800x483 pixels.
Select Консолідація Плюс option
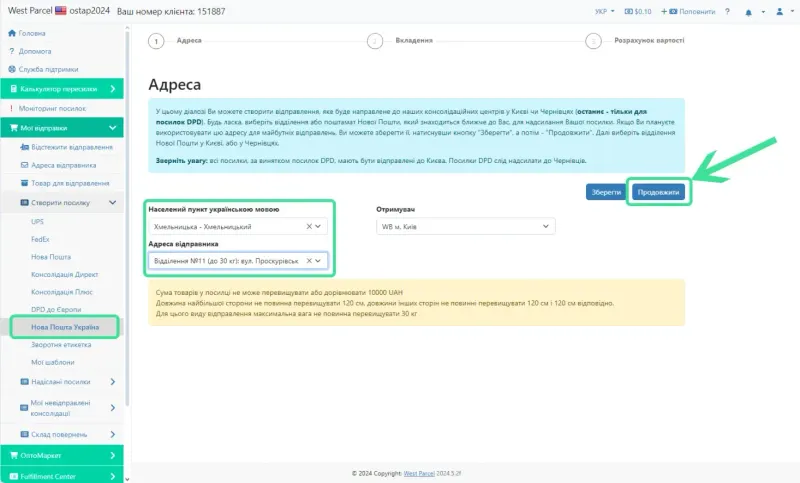click(x=62, y=292)
